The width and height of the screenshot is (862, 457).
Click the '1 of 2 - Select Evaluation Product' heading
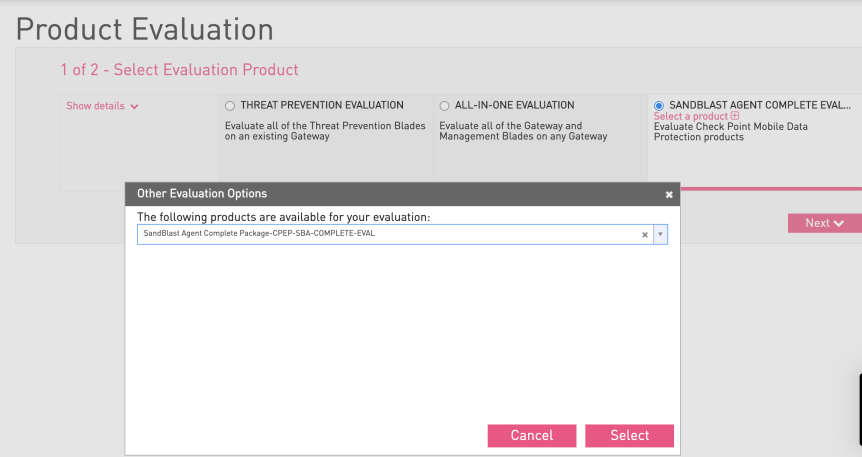tap(179, 70)
